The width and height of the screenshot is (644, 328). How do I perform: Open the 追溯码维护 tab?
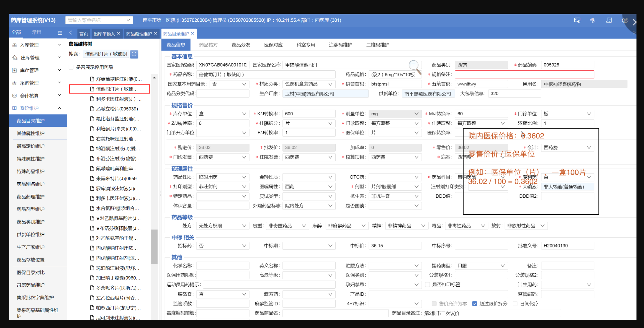pyautogui.click(x=340, y=45)
